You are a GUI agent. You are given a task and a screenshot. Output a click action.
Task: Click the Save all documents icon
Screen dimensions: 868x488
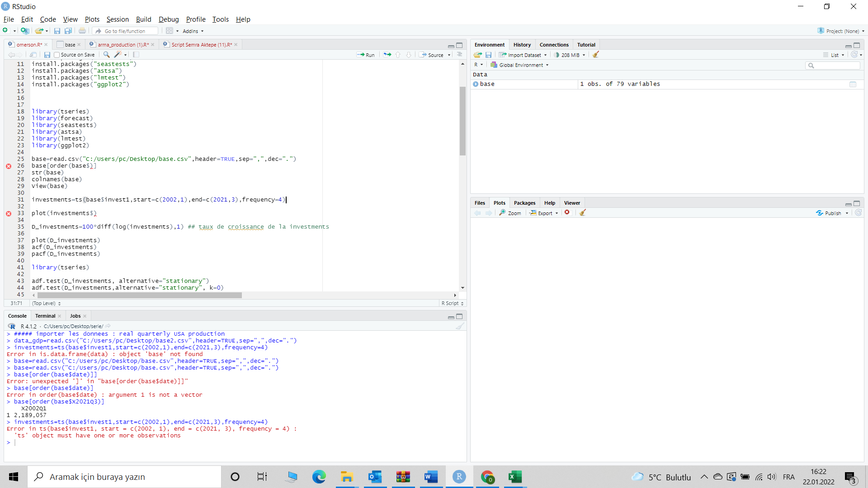click(68, 31)
